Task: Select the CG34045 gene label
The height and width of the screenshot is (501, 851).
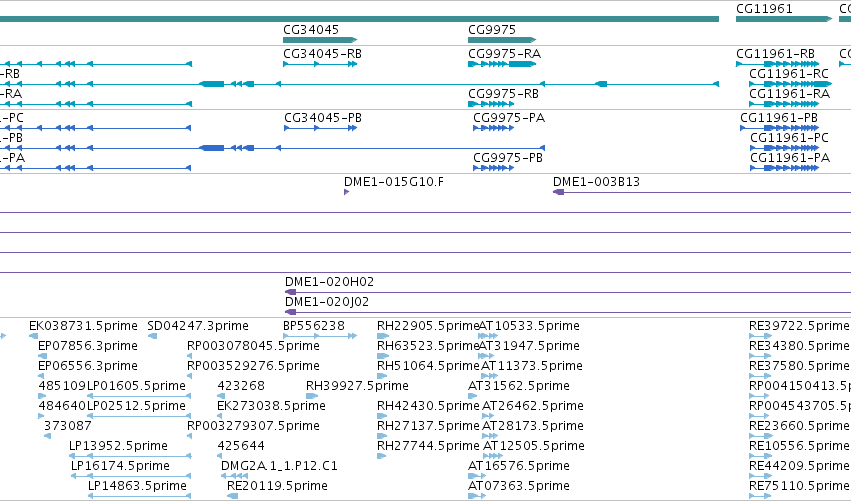Action: [x=311, y=30]
